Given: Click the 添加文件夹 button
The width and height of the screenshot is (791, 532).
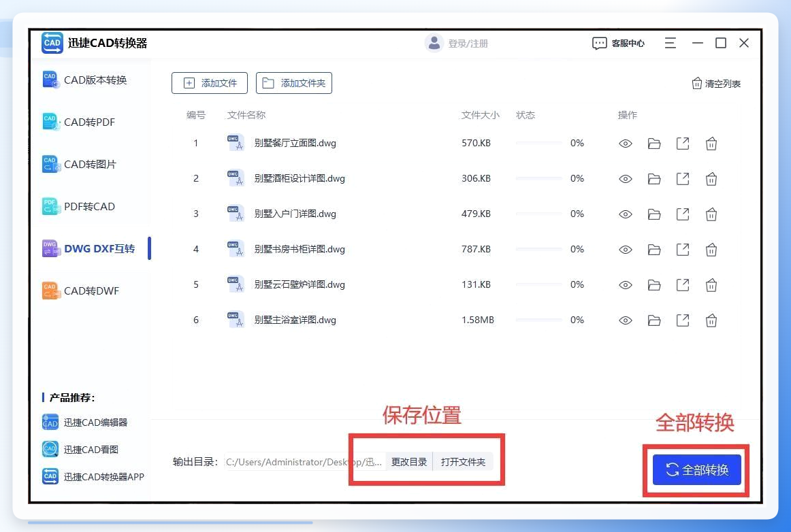Looking at the screenshot, I should pyautogui.click(x=294, y=83).
